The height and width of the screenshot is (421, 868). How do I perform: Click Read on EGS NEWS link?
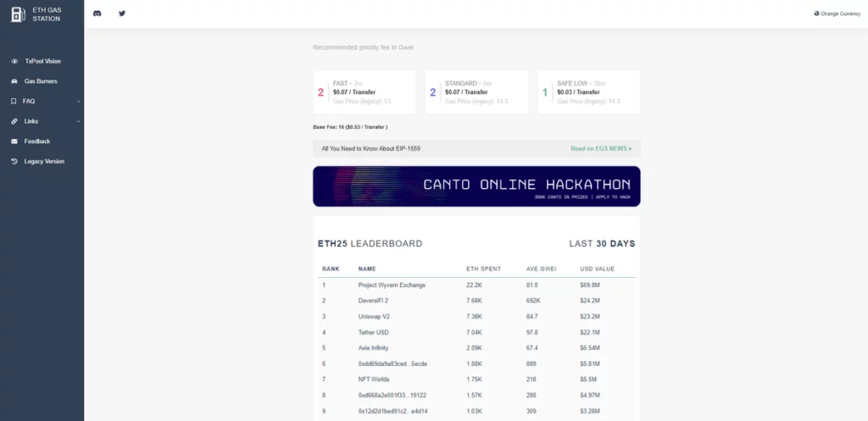tap(600, 148)
